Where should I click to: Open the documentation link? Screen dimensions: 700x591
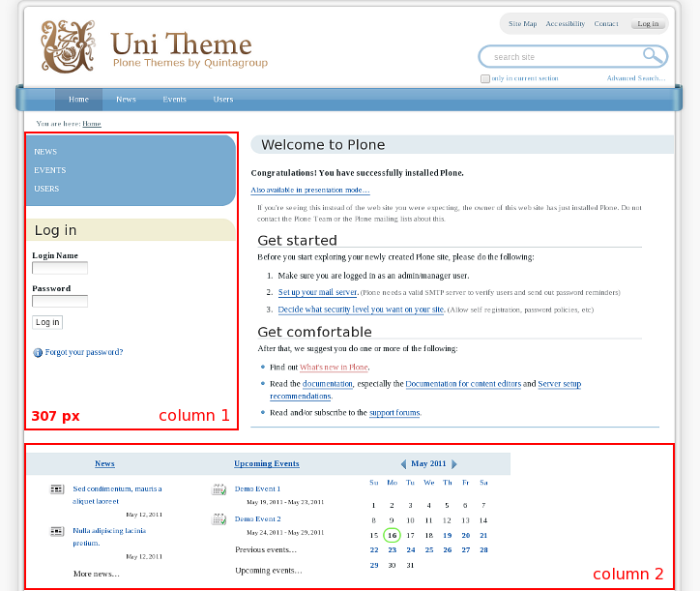328,384
